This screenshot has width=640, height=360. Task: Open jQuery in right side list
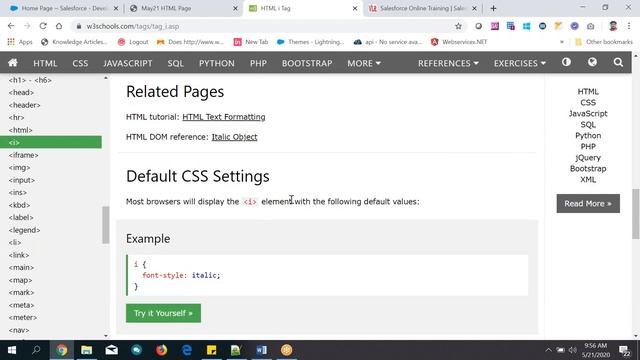pyautogui.click(x=588, y=158)
